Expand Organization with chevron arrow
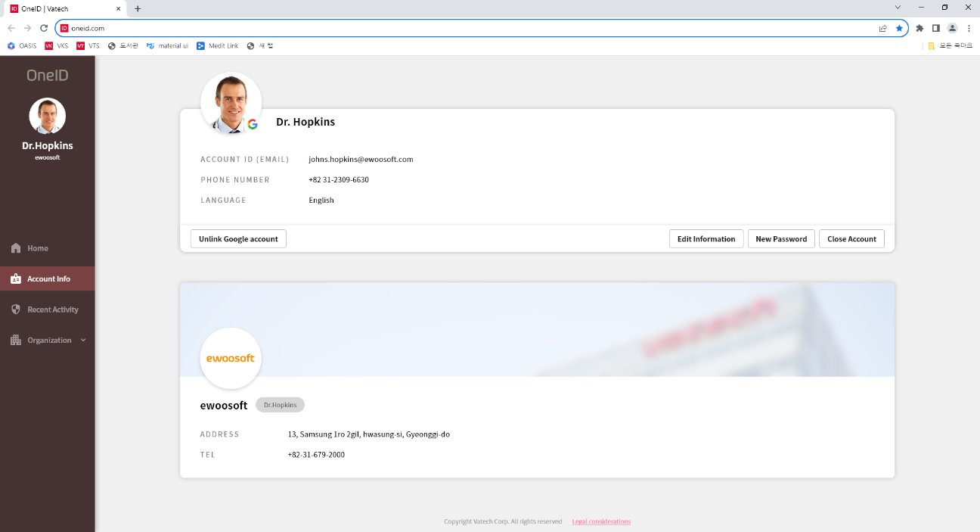The width and height of the screenshot is (980, 532). click(83, 340)
